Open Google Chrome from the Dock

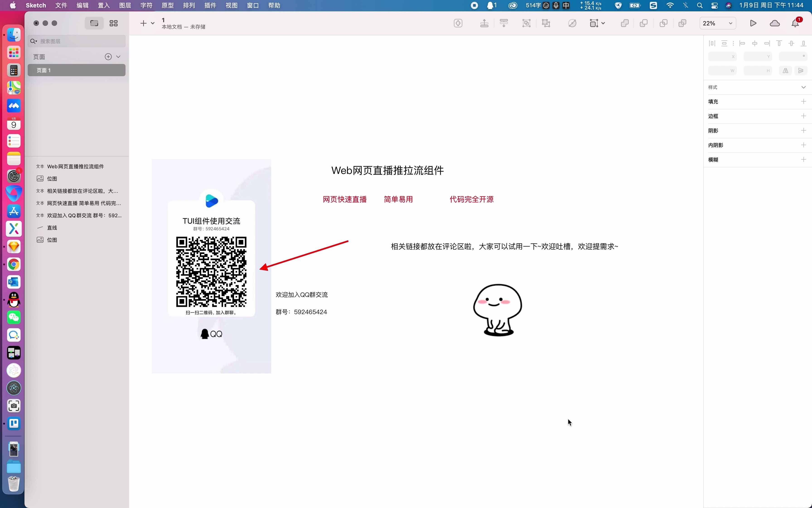[x=14, y=264]
